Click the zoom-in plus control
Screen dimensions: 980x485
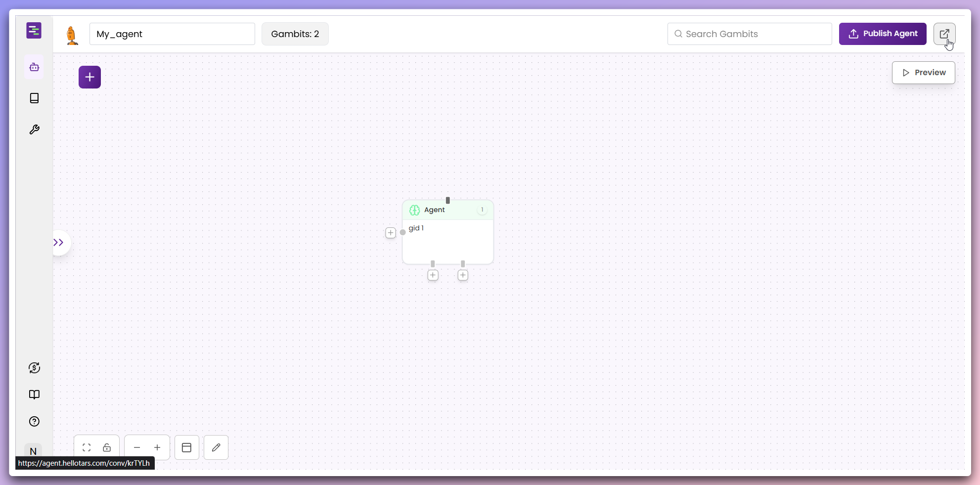(157, 447)
